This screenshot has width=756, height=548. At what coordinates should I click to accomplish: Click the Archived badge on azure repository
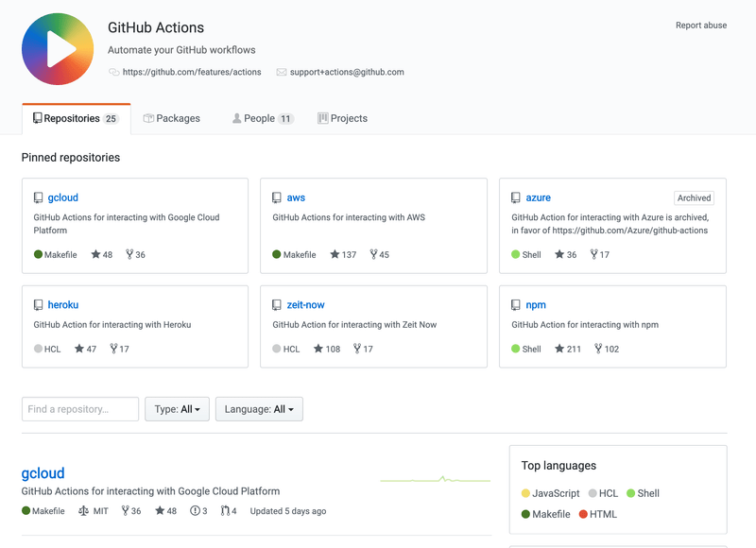pyautogui.click(x=694, y=197)
